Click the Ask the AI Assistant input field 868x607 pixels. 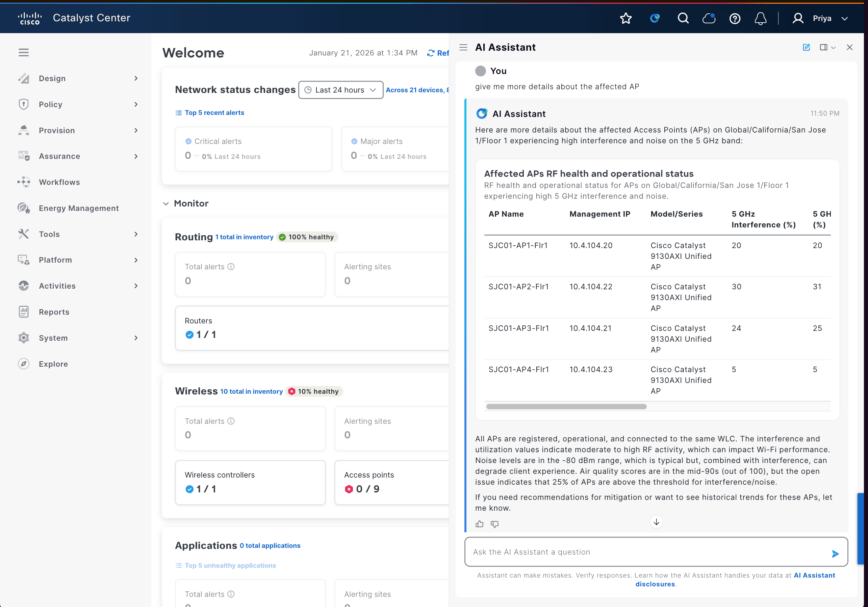pyautogui.click(x=643, y=552)
